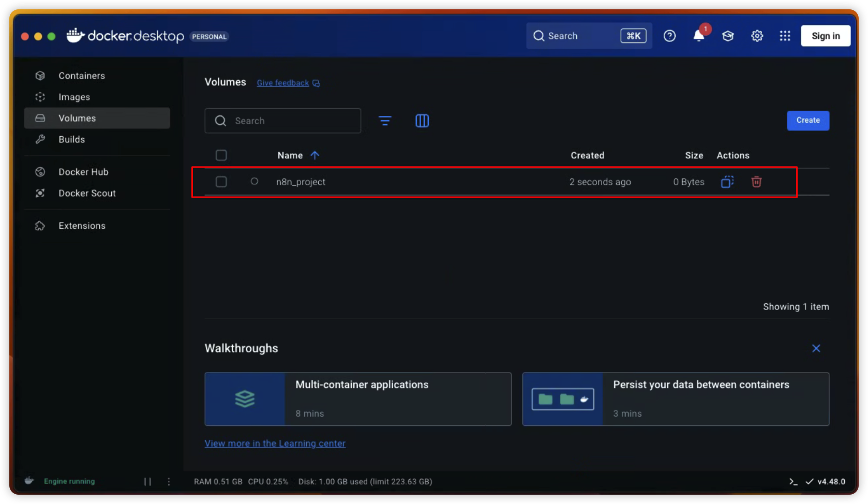Click the PERSONAL plan badge
868x504 pixels.
[209, 37]
